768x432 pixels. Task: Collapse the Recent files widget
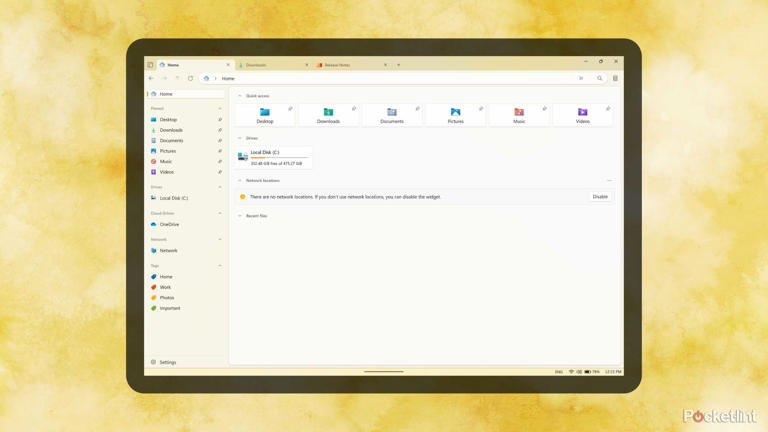[x=240, y=216]
